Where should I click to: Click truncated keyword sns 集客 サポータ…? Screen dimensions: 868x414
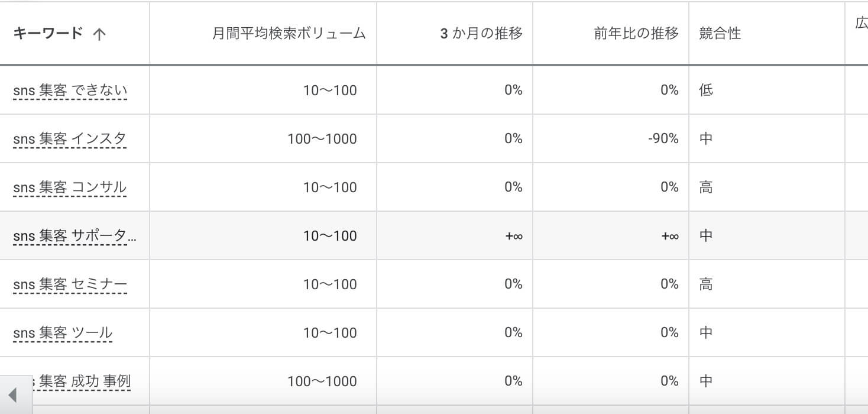75,236
